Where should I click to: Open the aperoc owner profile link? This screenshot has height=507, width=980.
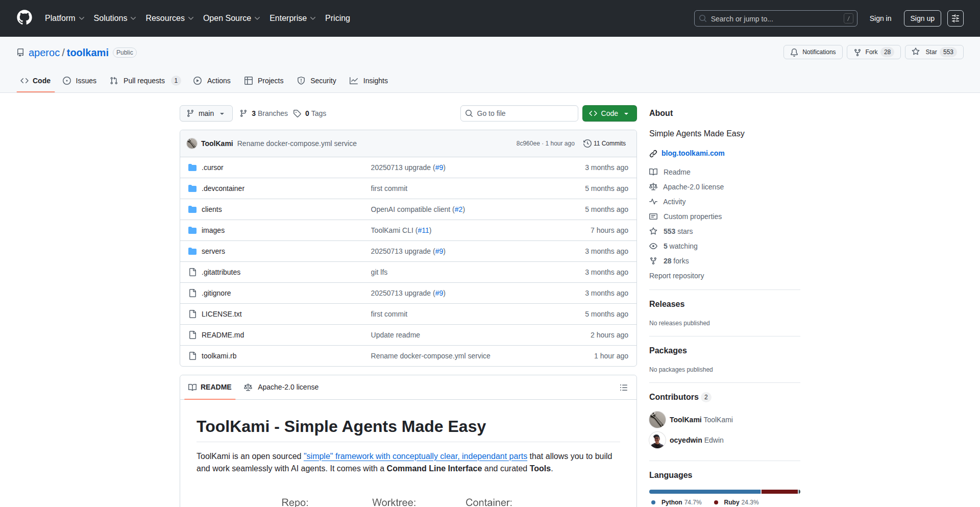click(44, 53)
